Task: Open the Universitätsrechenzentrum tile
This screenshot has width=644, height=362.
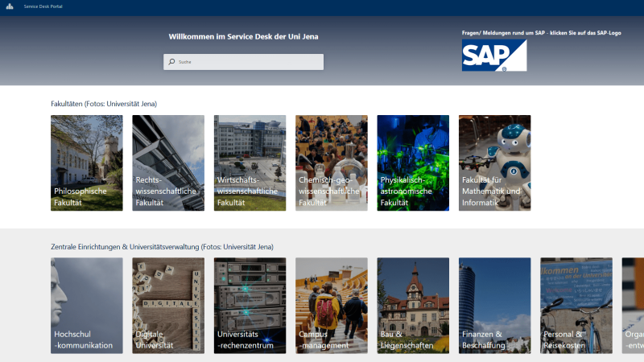Action: pos(250,306)
